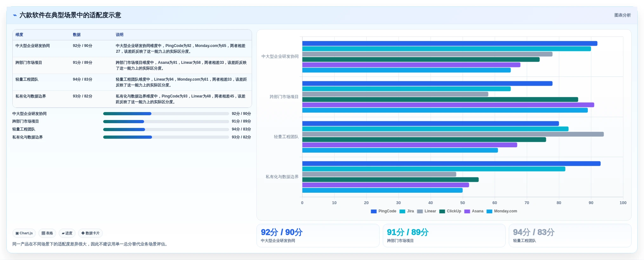Toggle the Asana legend item
Viewport: 644px width, 260px height.
[474, 211]
